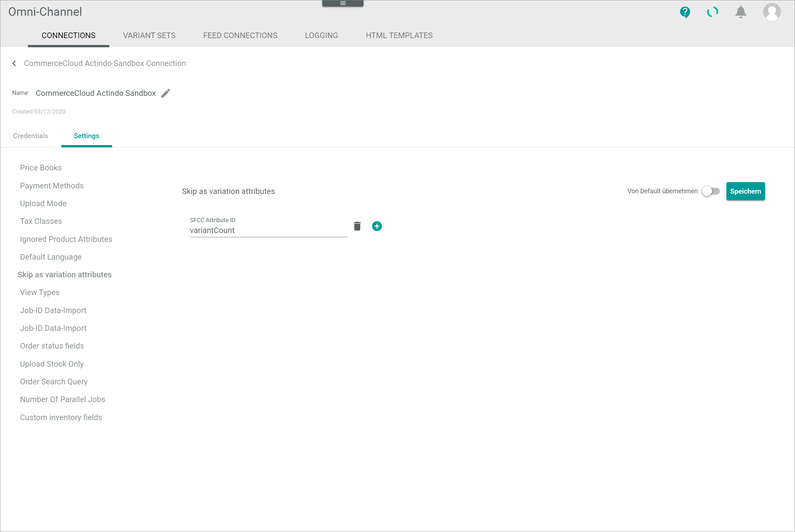795x532 pixels.
Task: Open Ignored Product Attributes setting
Action: click(66, 239)
